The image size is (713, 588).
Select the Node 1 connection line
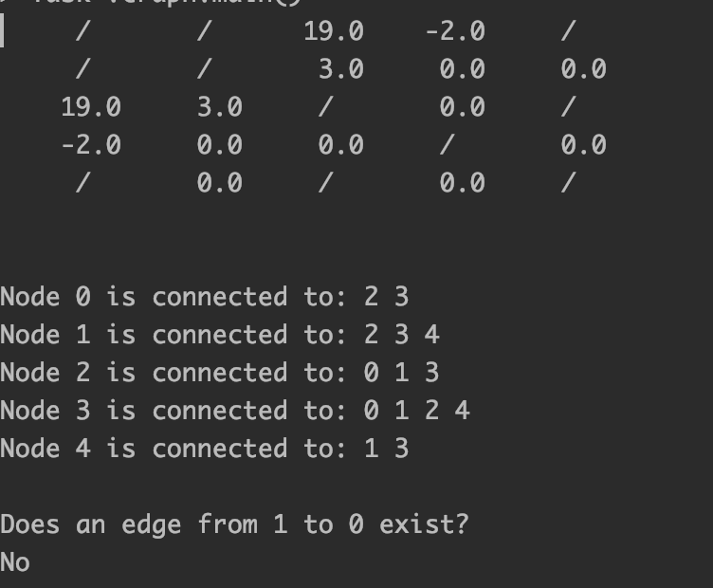[x=220, y=335]
